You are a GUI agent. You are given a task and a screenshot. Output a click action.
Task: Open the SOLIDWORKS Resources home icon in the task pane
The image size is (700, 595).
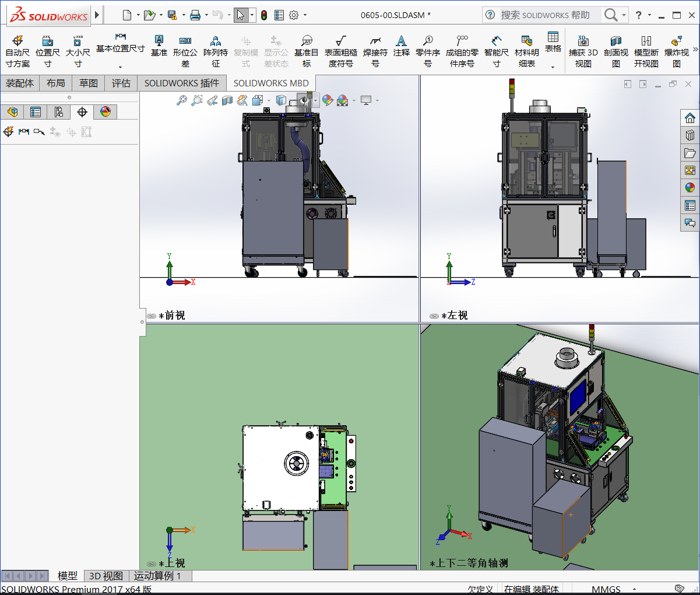[690, 118]
